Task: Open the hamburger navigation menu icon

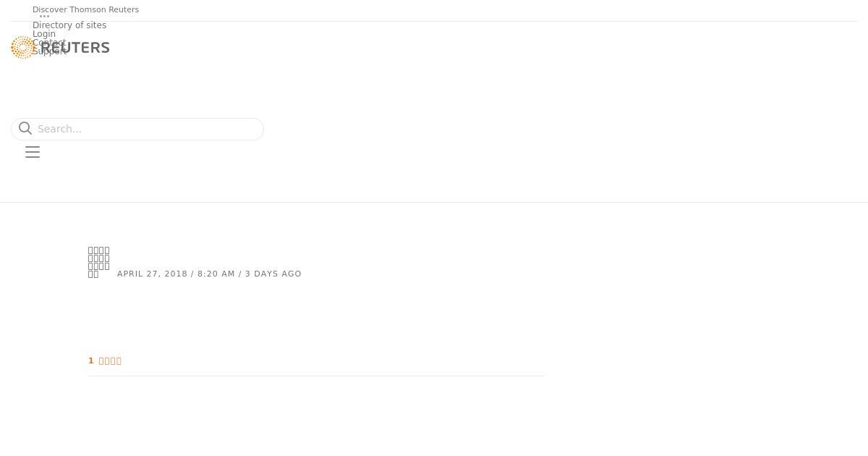Action: coord(33,152)
